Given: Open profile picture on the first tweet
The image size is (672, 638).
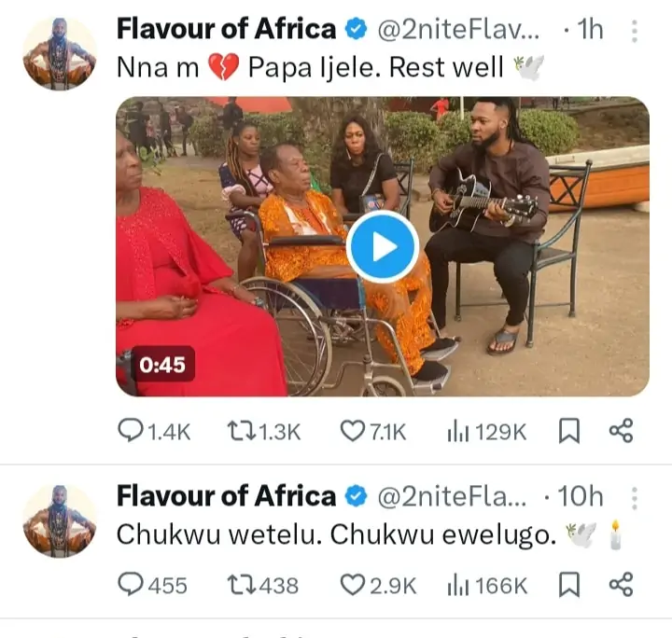Looking at the screenshot, I should pyautogui.click(x=59, y=53).
